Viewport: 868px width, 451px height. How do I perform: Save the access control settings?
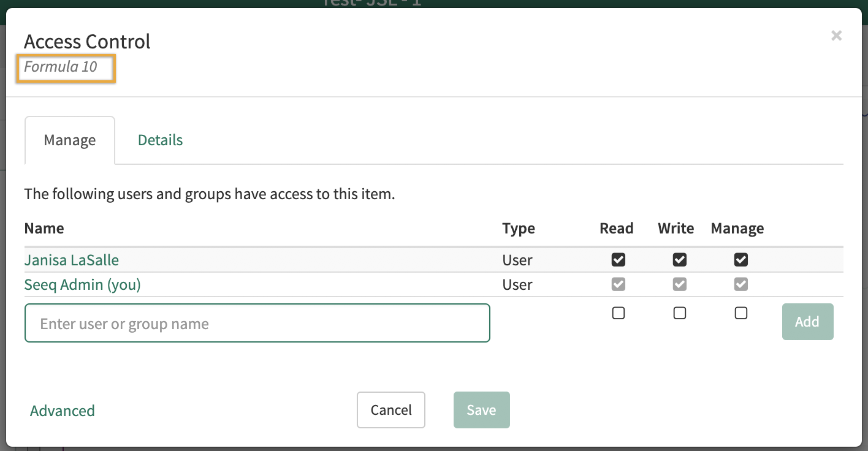pos(481,410)
